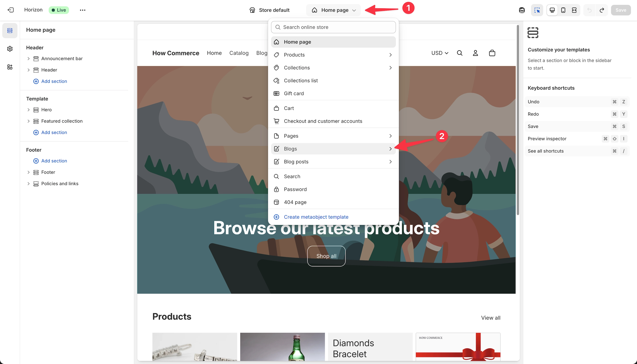The width and height of the screenshot is (637, 364).
Task: Select Collections list template
Action: [333, 80]
